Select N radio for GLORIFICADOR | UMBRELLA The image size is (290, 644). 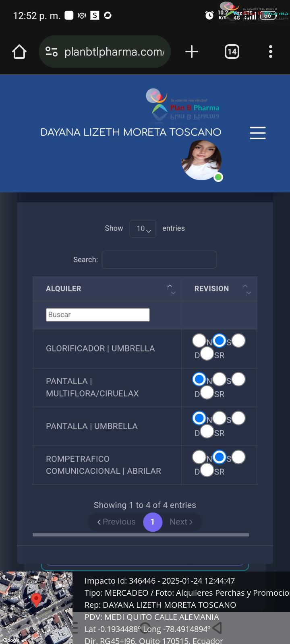coord(199,341)
